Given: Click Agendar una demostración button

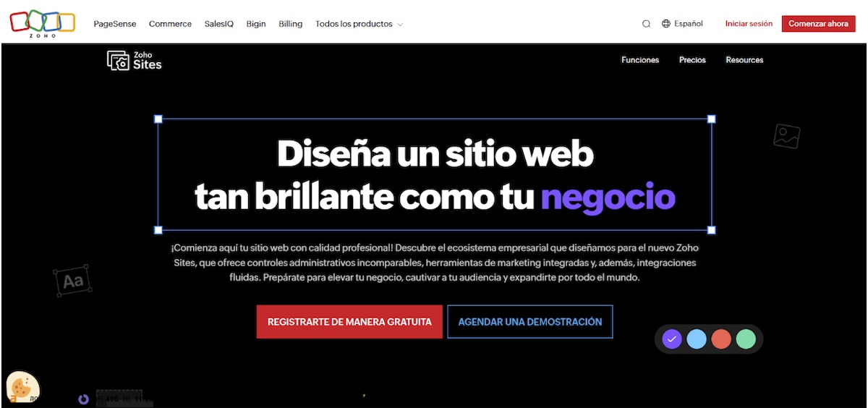Looking at the screenshot, I should pyautogui.click(x=530, y=322).
